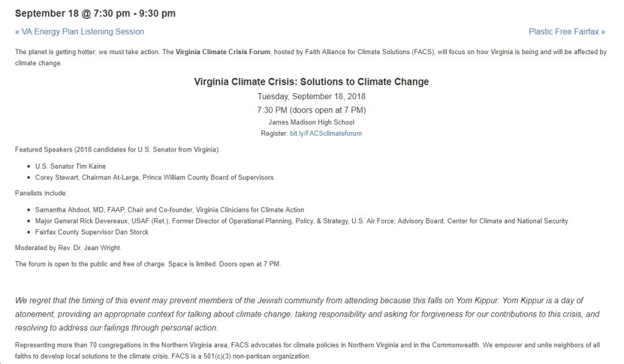Click the Samantha Ahdoot panelist entry

169,210
